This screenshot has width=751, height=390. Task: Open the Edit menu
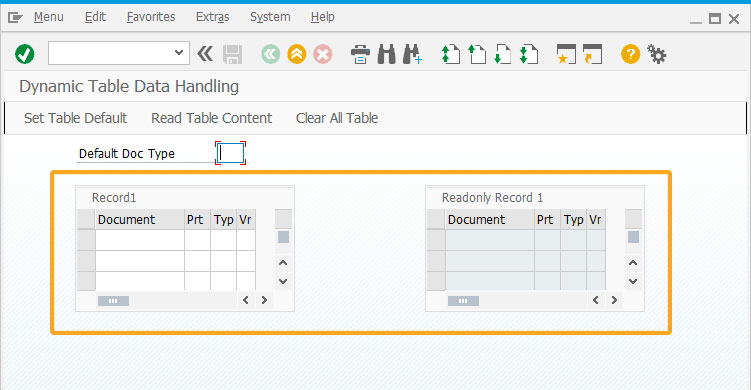pyautogui.click(x=95, y=17)
